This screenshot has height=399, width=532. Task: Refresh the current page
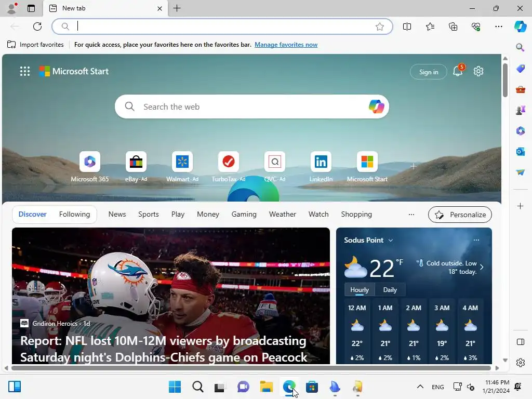pos(37,26)
